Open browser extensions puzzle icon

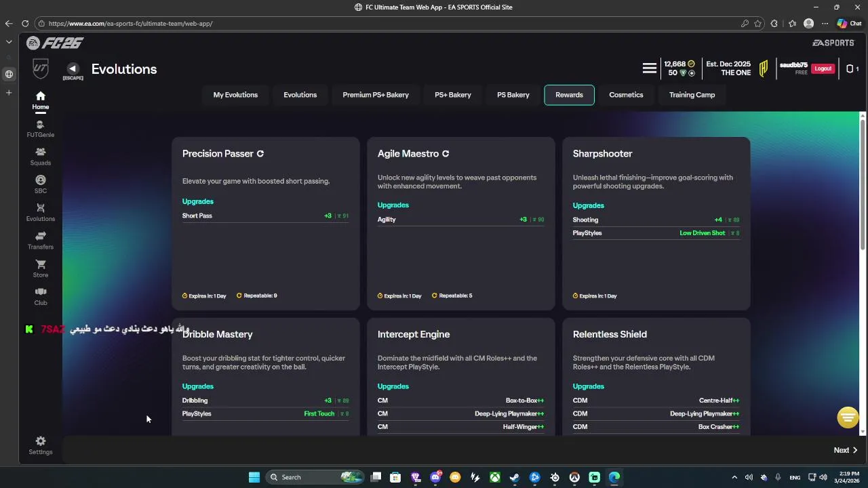click(x=774, y=23)
